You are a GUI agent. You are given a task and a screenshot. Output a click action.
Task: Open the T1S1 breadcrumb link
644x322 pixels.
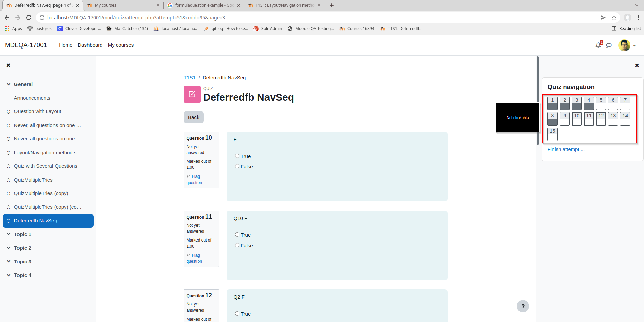[x=190, y=78]
